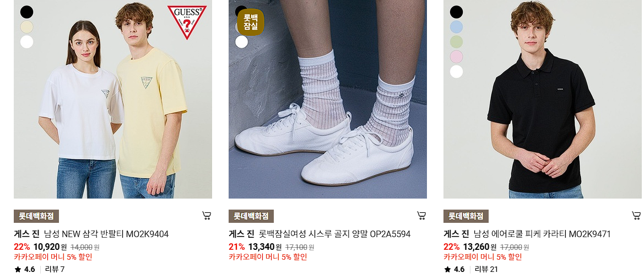Open 남성 NEW 삼각 반팔티 MO2K9404 product link
Image resolution: width=644 pixels, height=278 pixels.
point(106,234)
